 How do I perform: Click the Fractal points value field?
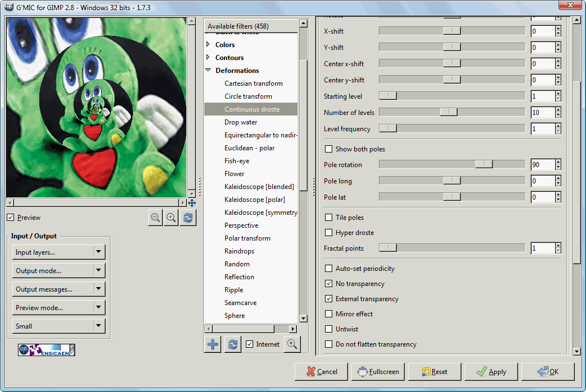tap(543, 248)
